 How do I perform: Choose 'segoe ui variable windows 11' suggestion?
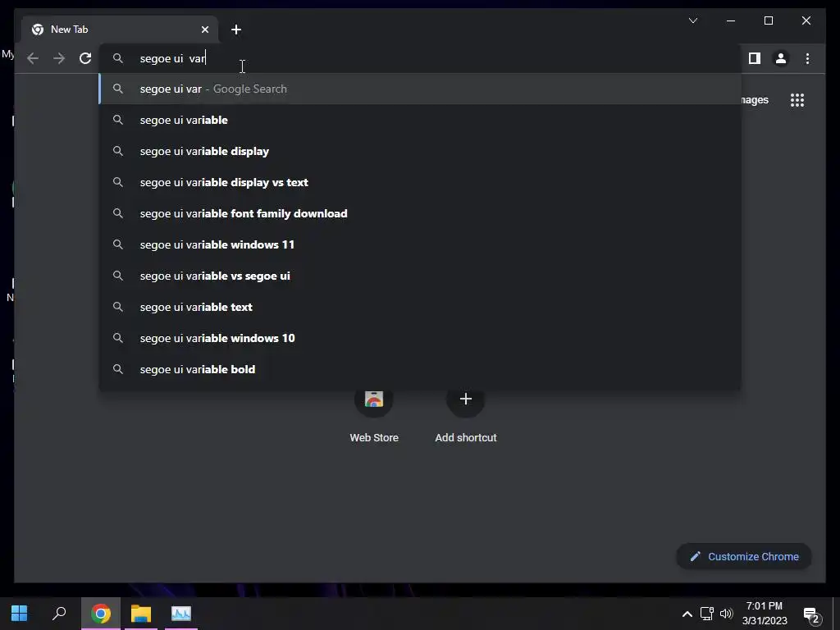coord(420,244)
